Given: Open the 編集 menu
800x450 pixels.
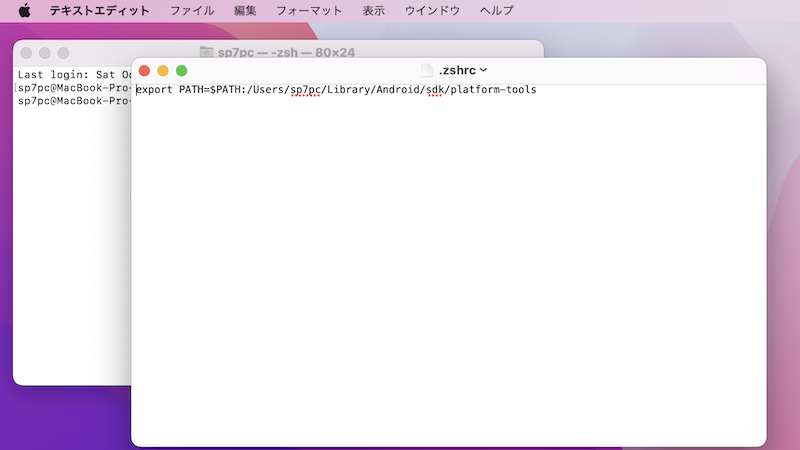Looking at the screenshot, I should coord(245,11).
